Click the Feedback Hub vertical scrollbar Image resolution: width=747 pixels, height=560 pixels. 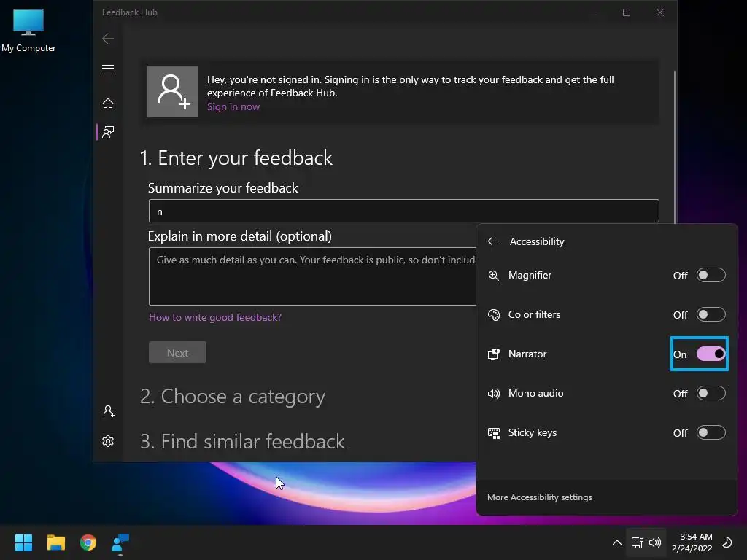[x=675, y=147]
